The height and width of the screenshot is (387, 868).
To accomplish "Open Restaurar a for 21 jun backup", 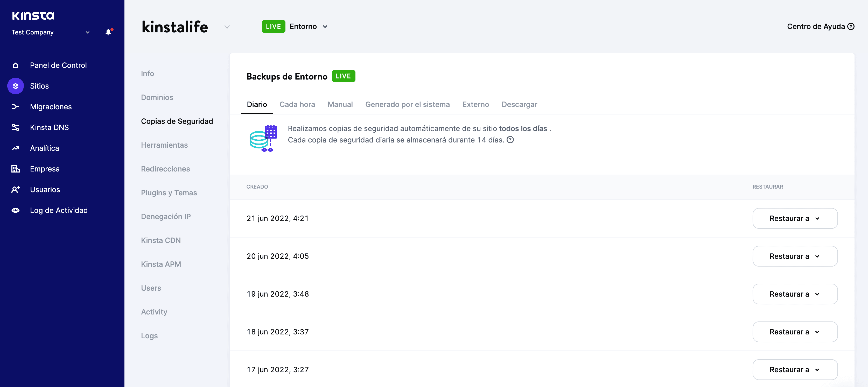I will [795, 218].
